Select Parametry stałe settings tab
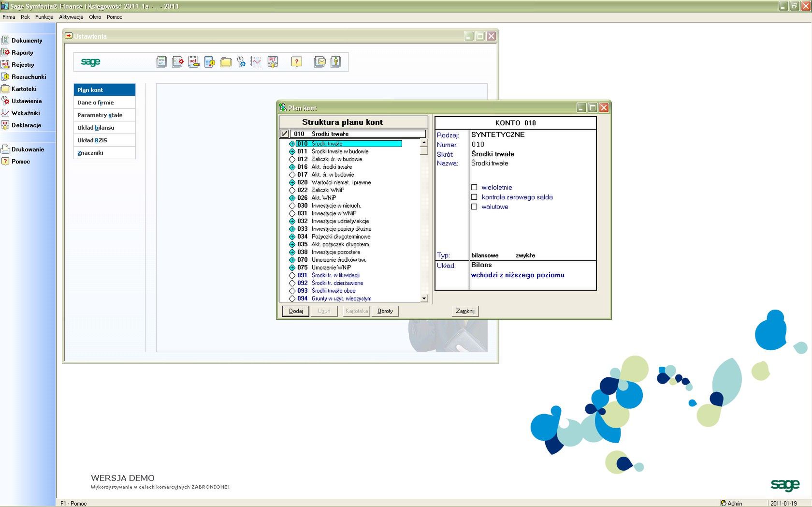Screen dimensions: 812x507 coord(104,115)
